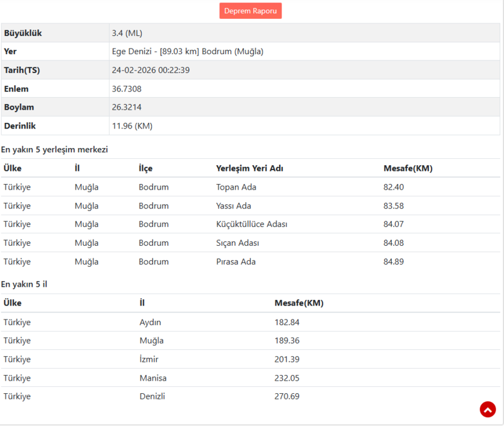Click the Enlem value 36.7308
Image resolution: width=504 pixels, height=426 pixels.
pyautogui.click(x=127, y=89)
